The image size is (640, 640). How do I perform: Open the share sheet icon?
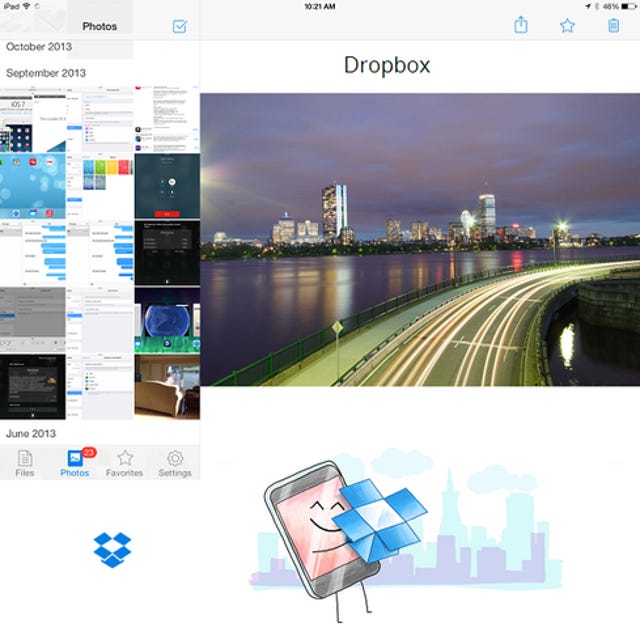520,25
